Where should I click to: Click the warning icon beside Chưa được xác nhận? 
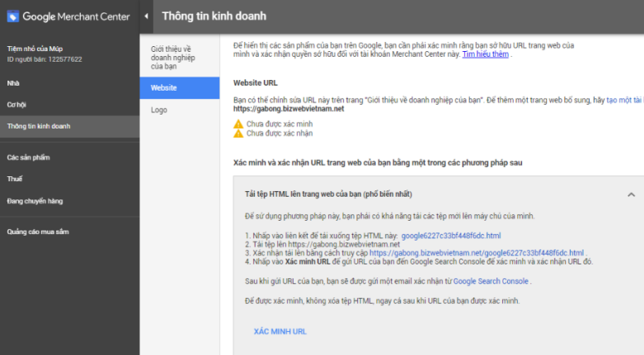[238, 133]
